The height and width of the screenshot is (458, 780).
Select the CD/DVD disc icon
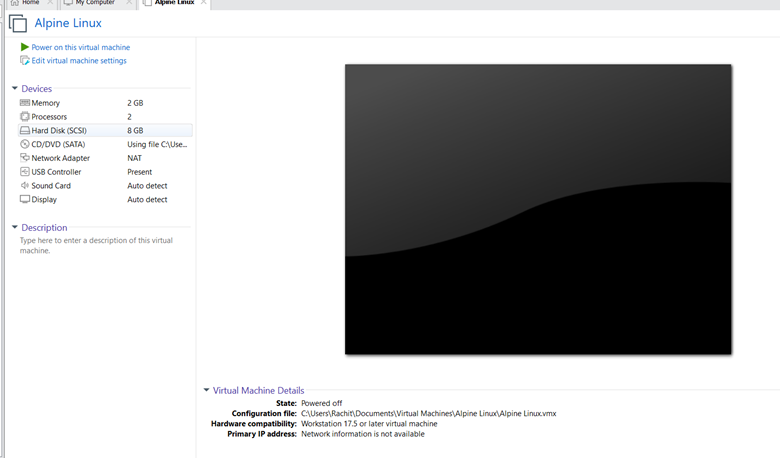click(25, 144)
